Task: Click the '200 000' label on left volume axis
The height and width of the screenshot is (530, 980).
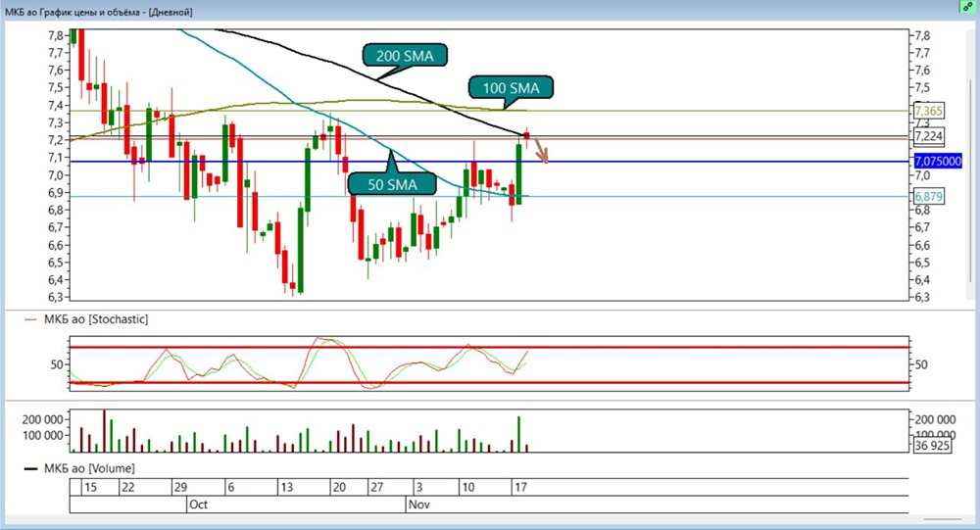Action: [x=42, y=419]
